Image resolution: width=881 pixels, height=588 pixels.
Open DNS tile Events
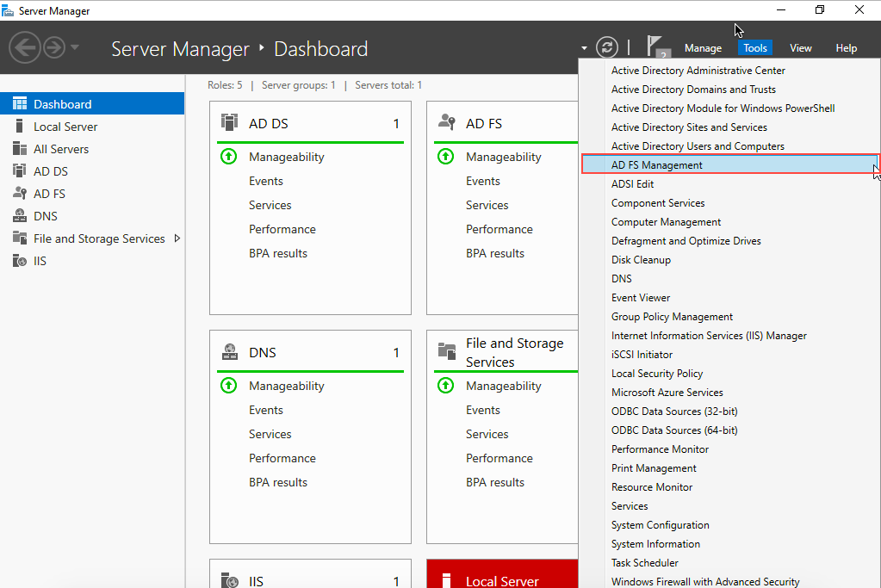266,410
